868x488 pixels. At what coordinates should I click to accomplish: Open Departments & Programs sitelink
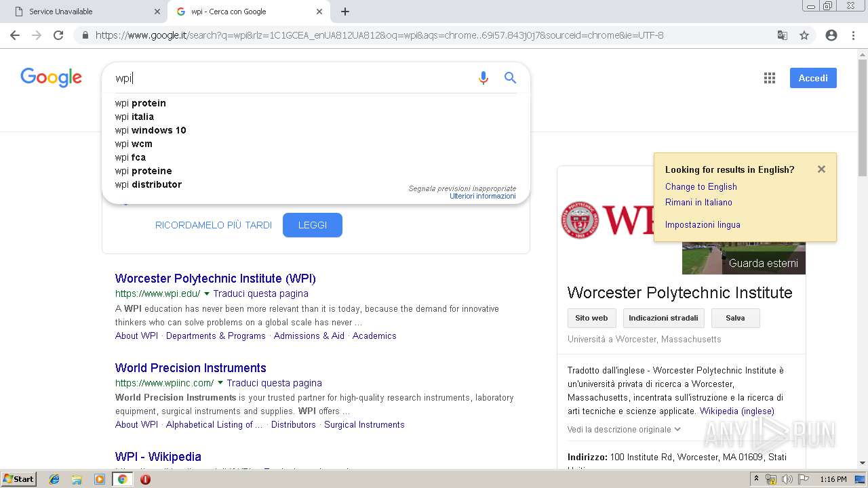tap(216, 335)
